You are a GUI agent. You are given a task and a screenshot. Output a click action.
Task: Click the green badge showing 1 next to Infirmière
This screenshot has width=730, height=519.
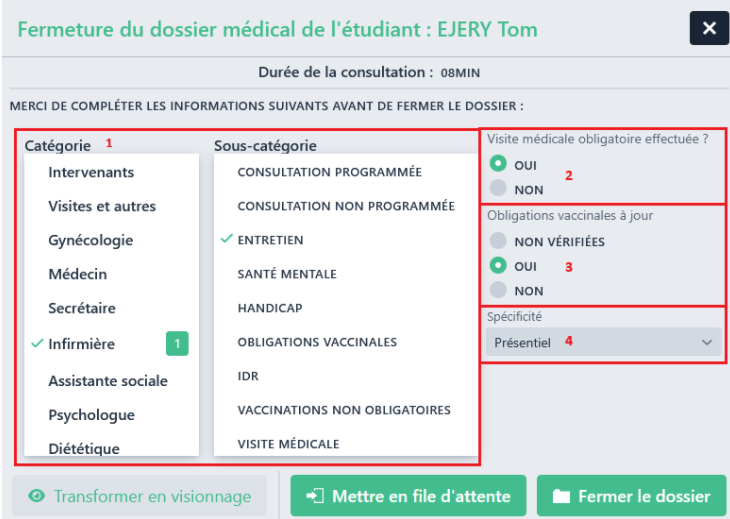177,344
